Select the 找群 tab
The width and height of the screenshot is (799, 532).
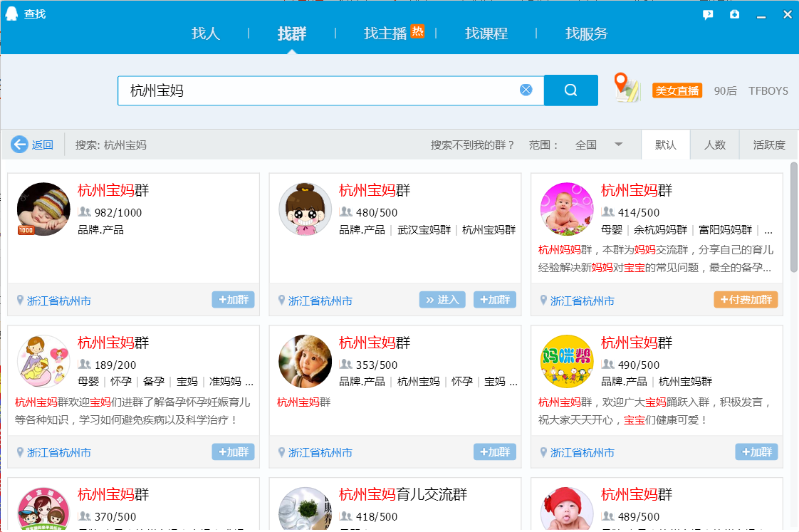point(292,33)
